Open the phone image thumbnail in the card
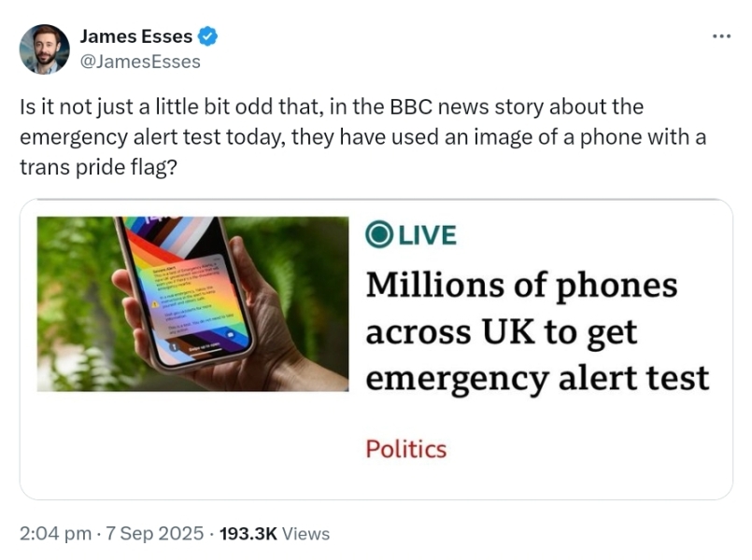 (192, 303)
